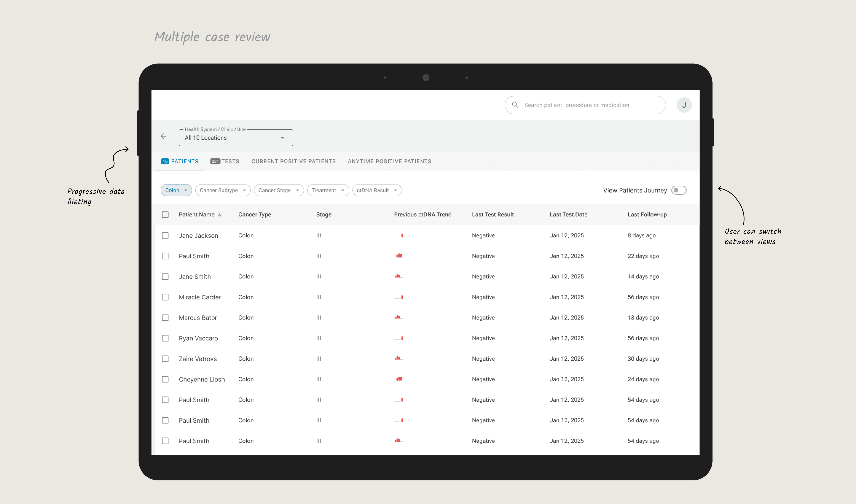
Task: Click Marcus Bator's ctDNA trend sparkline
Action: (398, 317)
